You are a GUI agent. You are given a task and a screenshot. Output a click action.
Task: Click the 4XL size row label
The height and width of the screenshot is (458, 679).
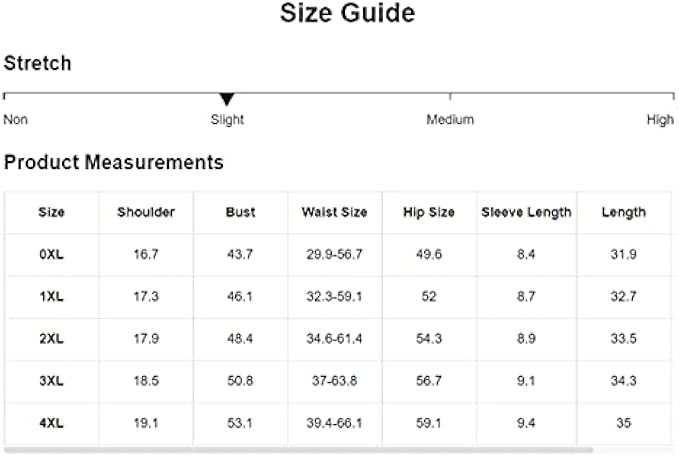51,423
